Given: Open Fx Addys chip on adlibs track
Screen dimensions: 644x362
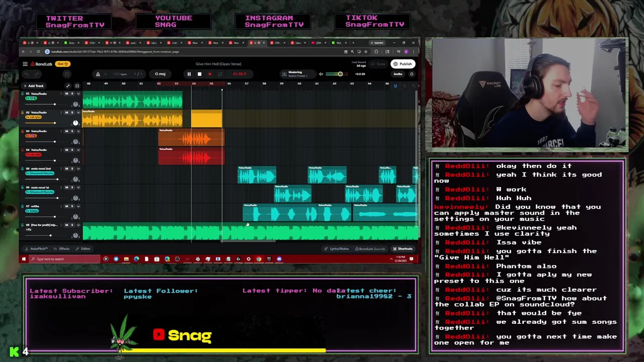Looking at the screenshot, I should click(x=32, y=211).
